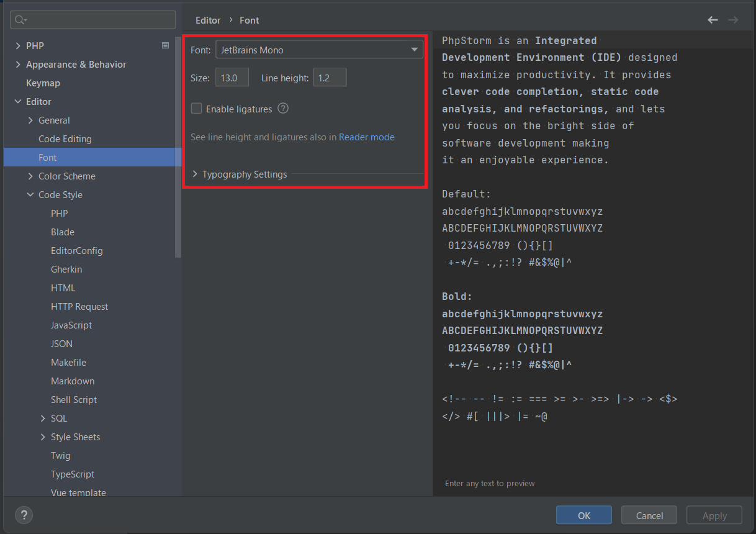Open the Font dropdown JetBrains Mono

(x=319, y=50)
